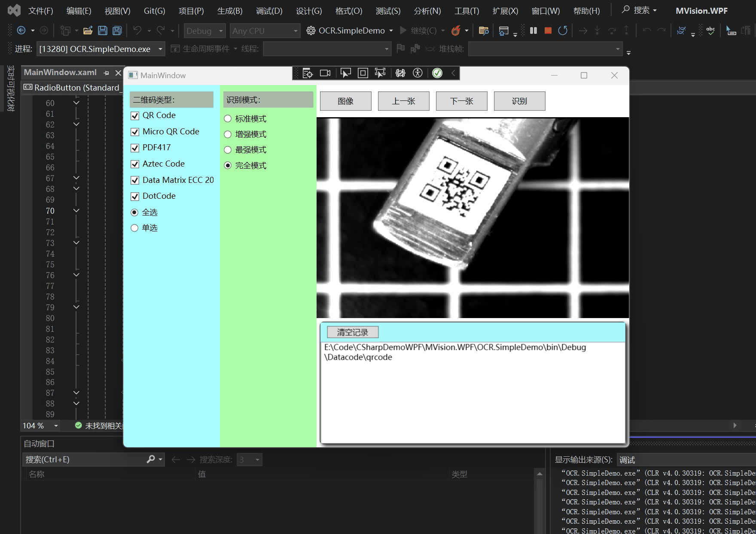The height and width of the screenshot is (534, 756).
Task: Select the 标准模式 recognition mode
Action: tap(228, 118)
